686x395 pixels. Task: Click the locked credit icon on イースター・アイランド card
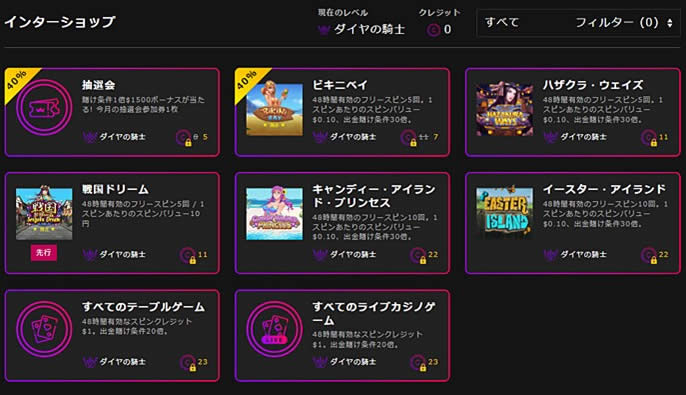[649, 255]
